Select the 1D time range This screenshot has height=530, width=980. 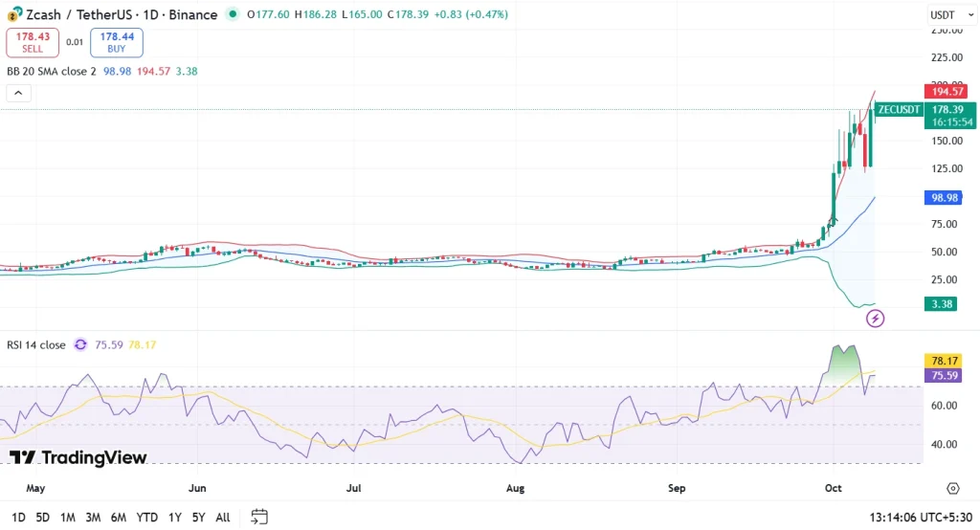18,518
